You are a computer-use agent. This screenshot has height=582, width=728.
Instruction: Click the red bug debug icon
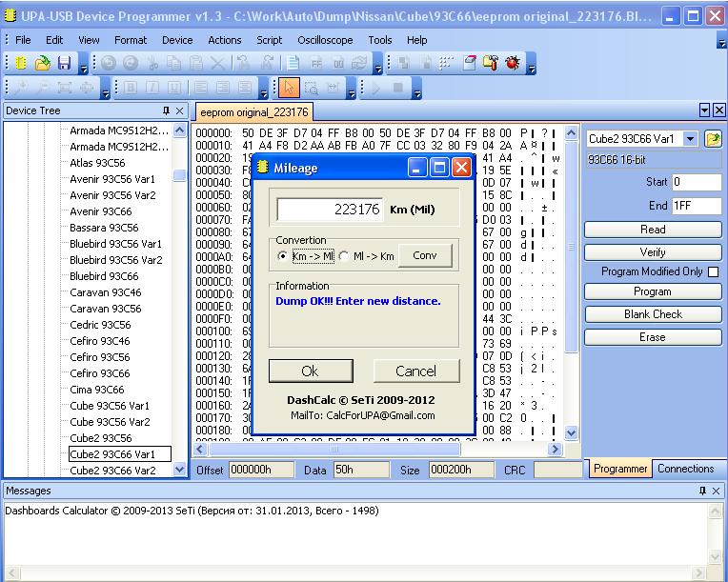(513, 64)
